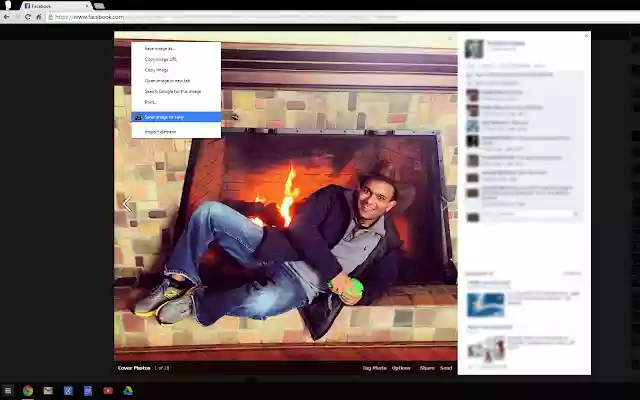Click the "Share" link under photo

(427, 368)
